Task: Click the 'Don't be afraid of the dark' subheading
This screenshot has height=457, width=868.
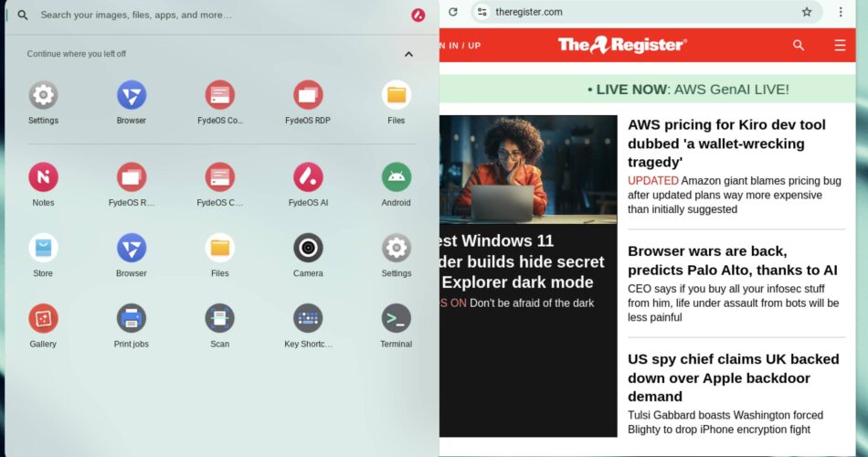Action: [532, 303]
